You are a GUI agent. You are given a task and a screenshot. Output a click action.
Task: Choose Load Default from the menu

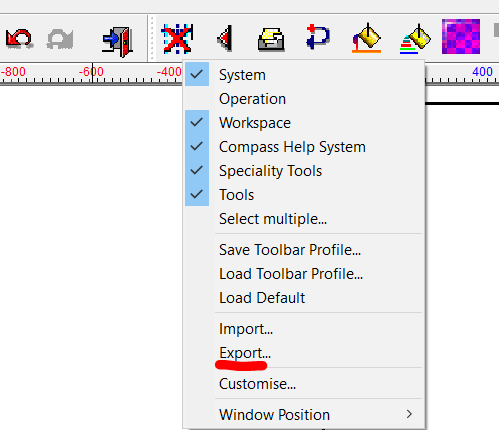point(304,298)
